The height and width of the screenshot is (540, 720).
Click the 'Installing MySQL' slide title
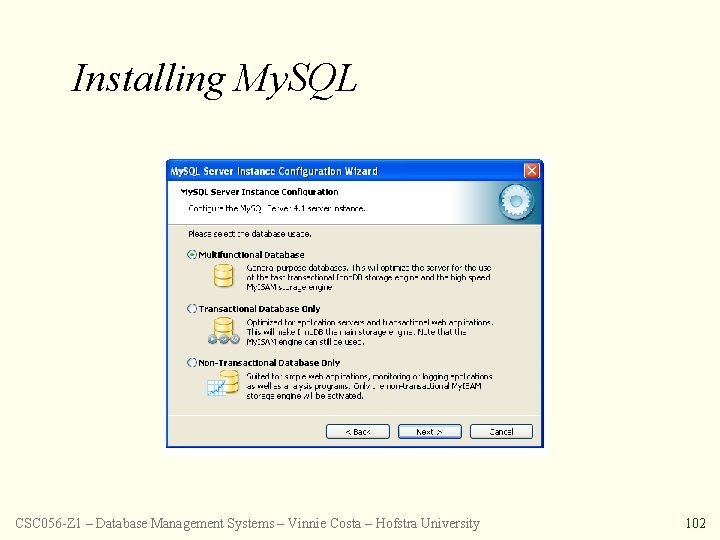pos(214,79)
